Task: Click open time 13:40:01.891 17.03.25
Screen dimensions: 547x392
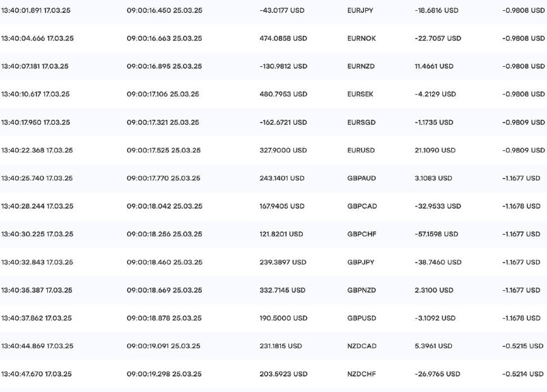Action: click(36, 10)
